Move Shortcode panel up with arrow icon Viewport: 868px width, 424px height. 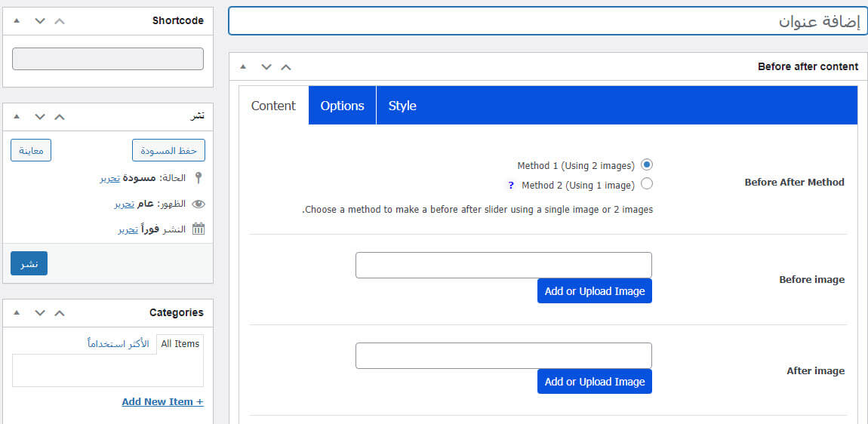pyautogui.click(x=60, y=21)
